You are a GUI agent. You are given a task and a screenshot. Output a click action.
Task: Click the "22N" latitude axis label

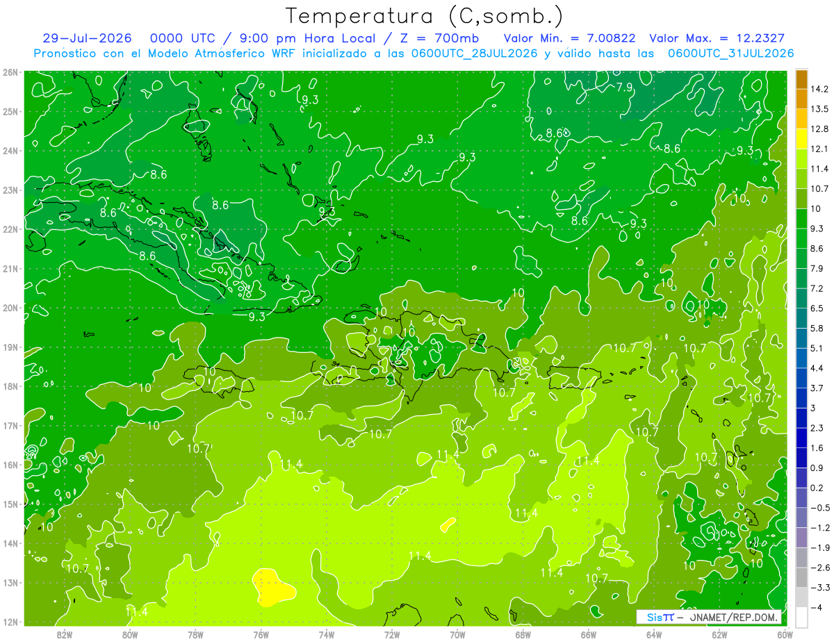click(x=10, y=229)
